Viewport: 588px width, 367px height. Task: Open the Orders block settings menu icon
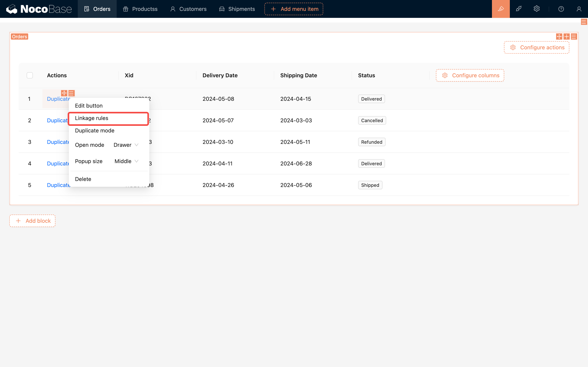pos(574,37)
